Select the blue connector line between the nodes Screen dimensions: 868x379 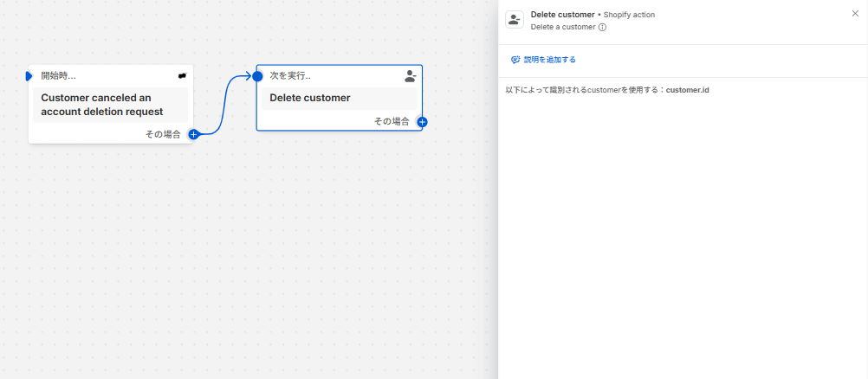point(224,105)
